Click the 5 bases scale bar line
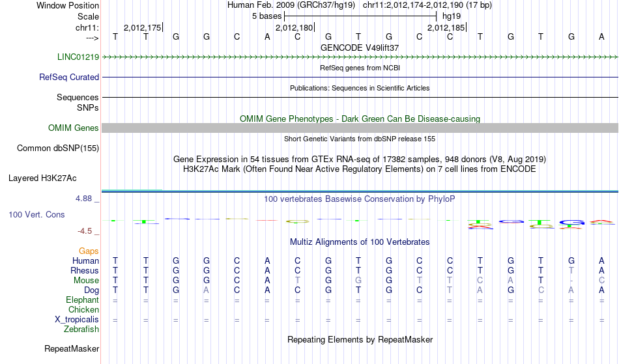The width and height of the screenshot is (619, 364). pos(360,16)
